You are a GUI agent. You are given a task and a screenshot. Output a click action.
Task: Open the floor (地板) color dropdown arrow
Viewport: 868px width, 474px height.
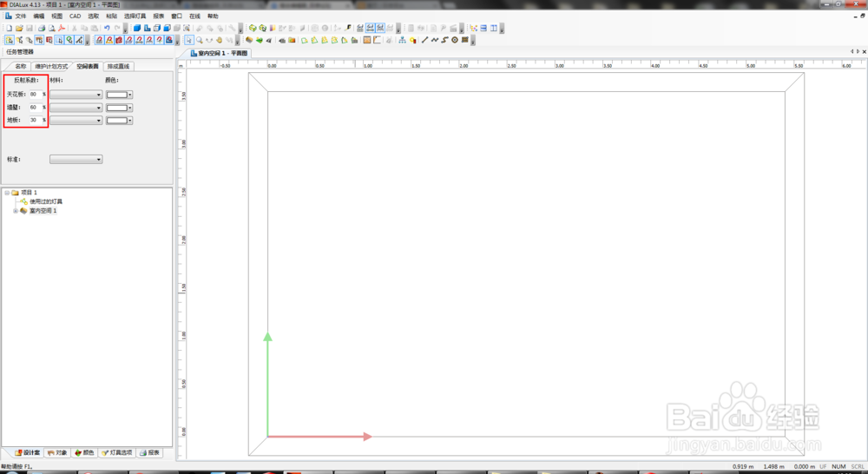tap(130, 120)
